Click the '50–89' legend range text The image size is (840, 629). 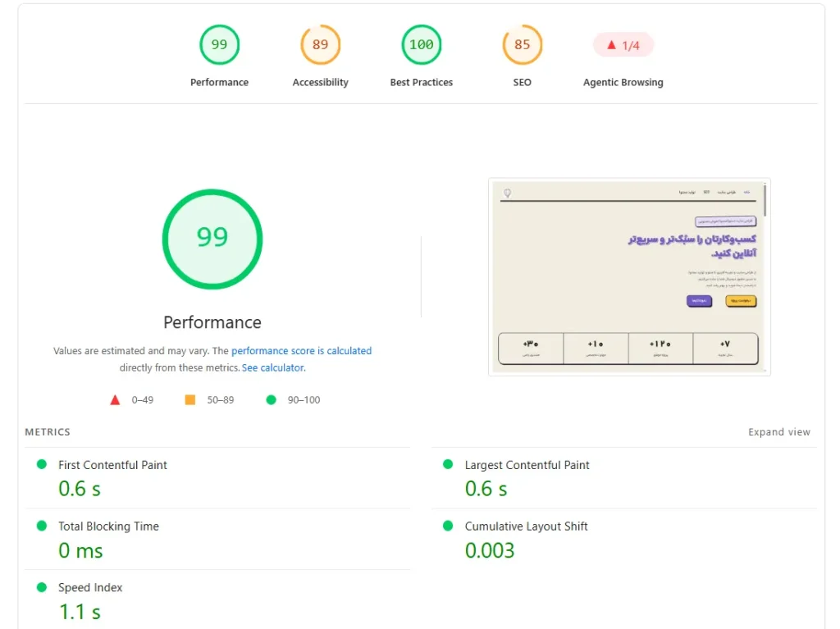(221, 399)
